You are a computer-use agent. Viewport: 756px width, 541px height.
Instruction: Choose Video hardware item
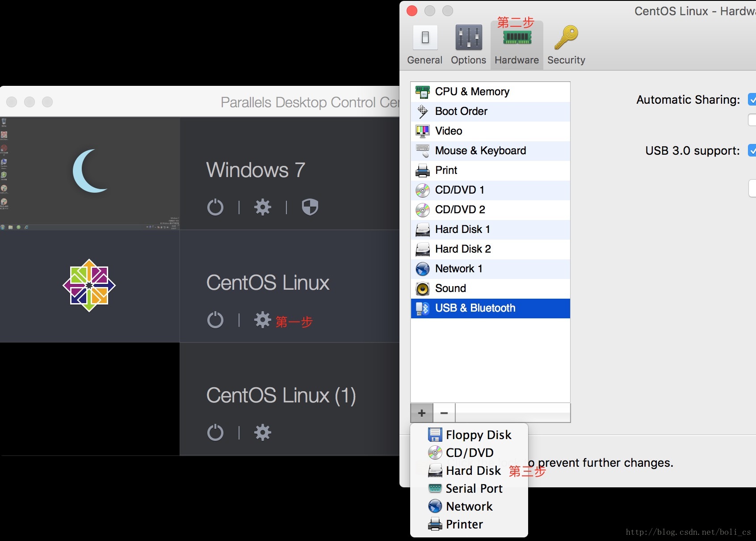(x=490, y=131)
